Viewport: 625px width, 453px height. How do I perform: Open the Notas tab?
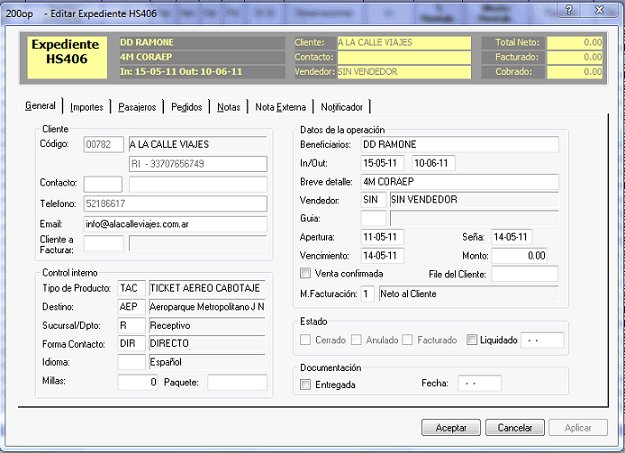coord(229,107)
